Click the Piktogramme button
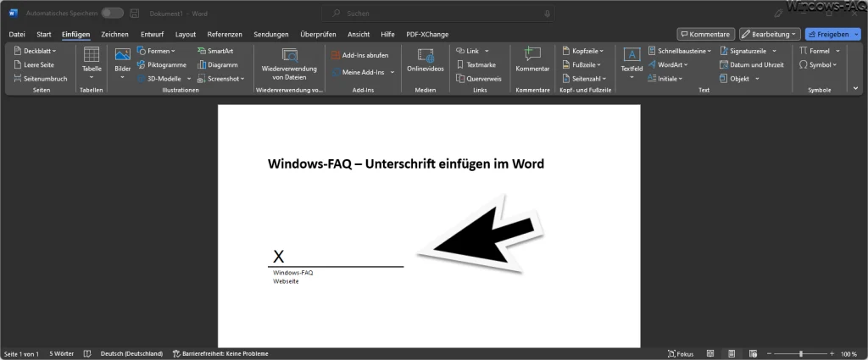Viewport: 868px width, 360px height. pos(162,64)
